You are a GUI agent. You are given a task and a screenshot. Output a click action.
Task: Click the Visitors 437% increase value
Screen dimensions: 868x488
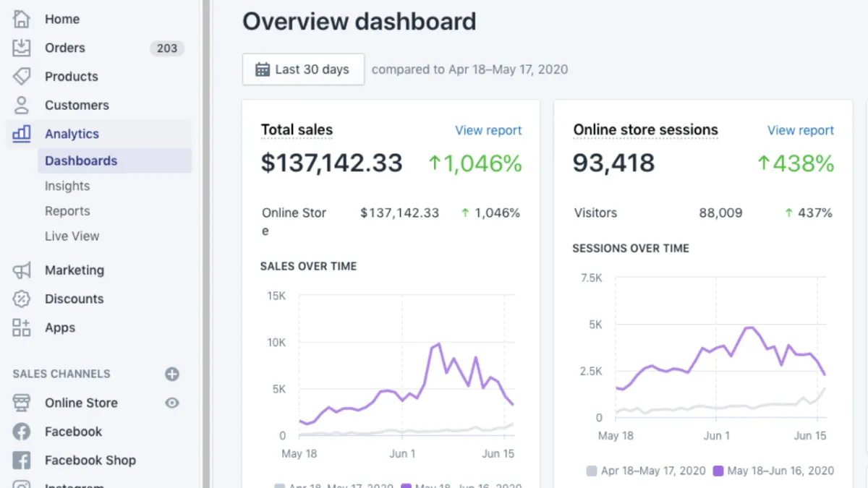pos(809,213)
